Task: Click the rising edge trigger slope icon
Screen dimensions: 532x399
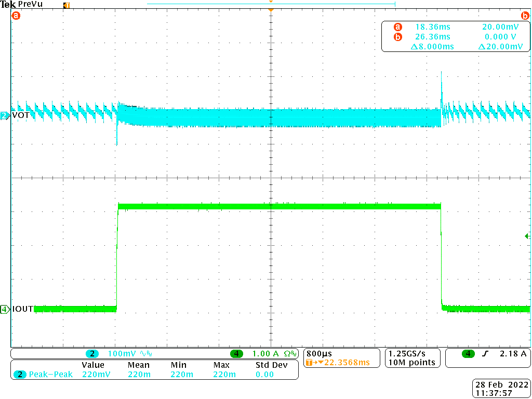Action: [x=485, y=354]
